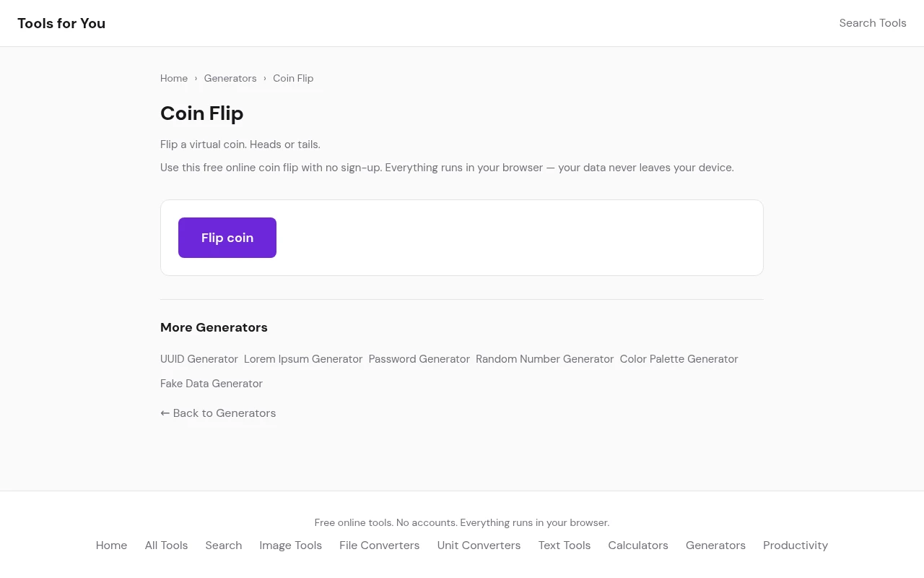Visit Color Palette Generator
This screenshot has height=578, width=924.
679,359
